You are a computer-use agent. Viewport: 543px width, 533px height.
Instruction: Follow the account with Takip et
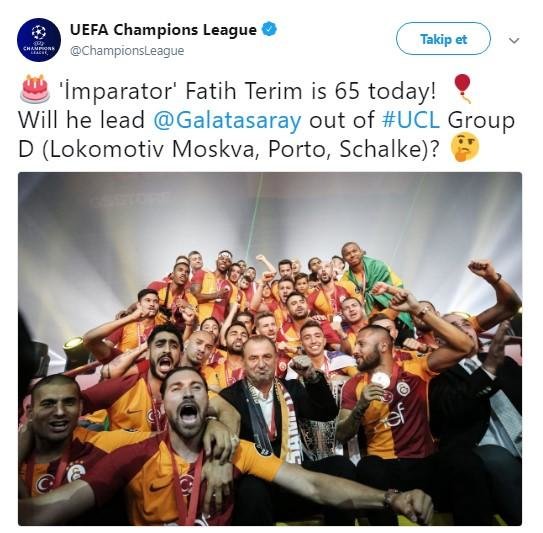(443, 39)
